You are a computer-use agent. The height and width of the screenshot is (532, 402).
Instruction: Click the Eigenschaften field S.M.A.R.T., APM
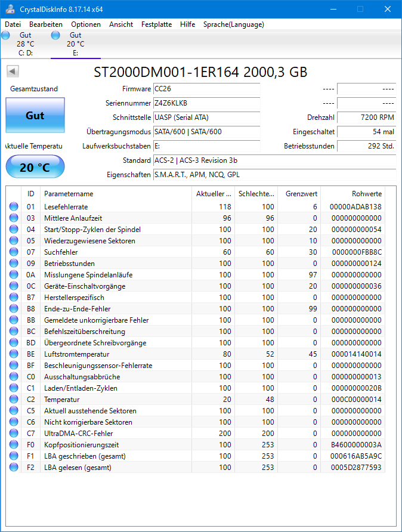point(274,175)
